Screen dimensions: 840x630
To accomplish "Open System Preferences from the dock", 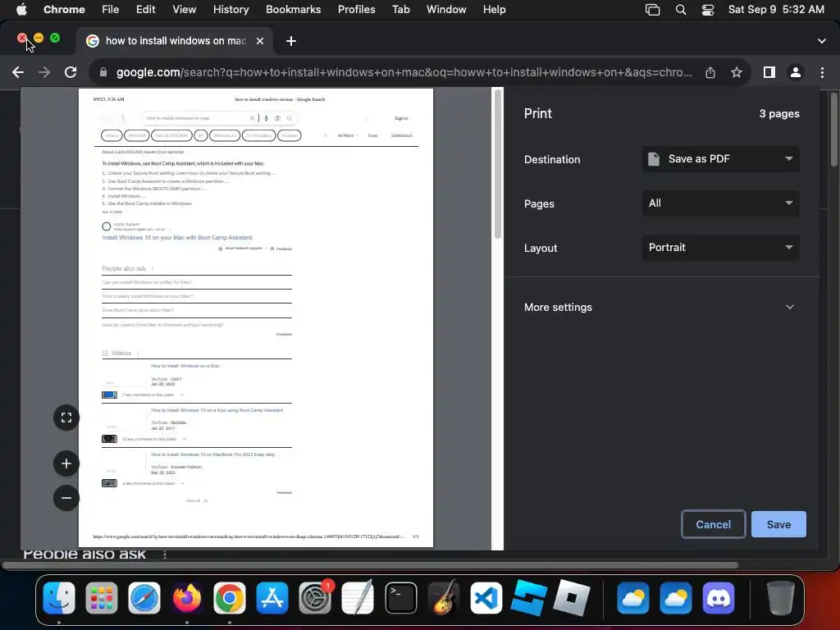I will click(315, 598).
